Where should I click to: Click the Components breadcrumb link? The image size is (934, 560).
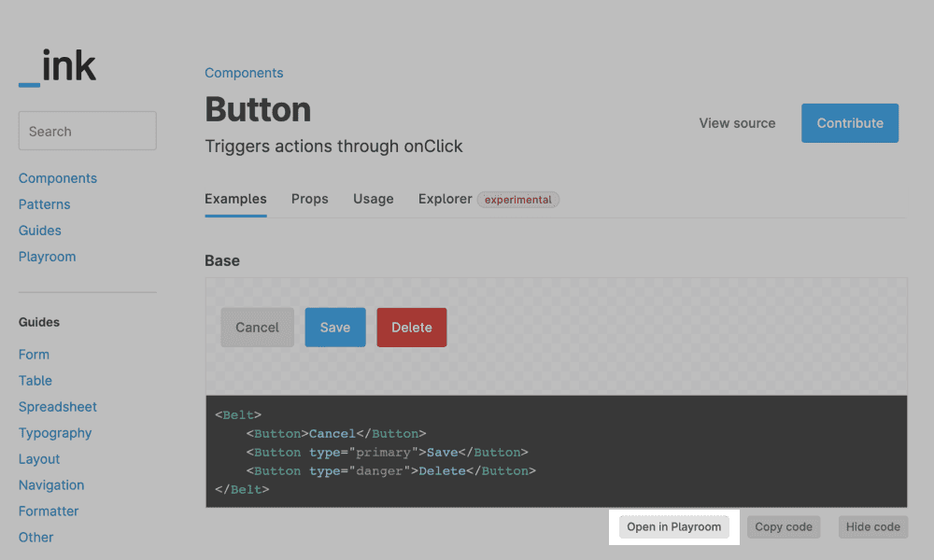[244, 73]
